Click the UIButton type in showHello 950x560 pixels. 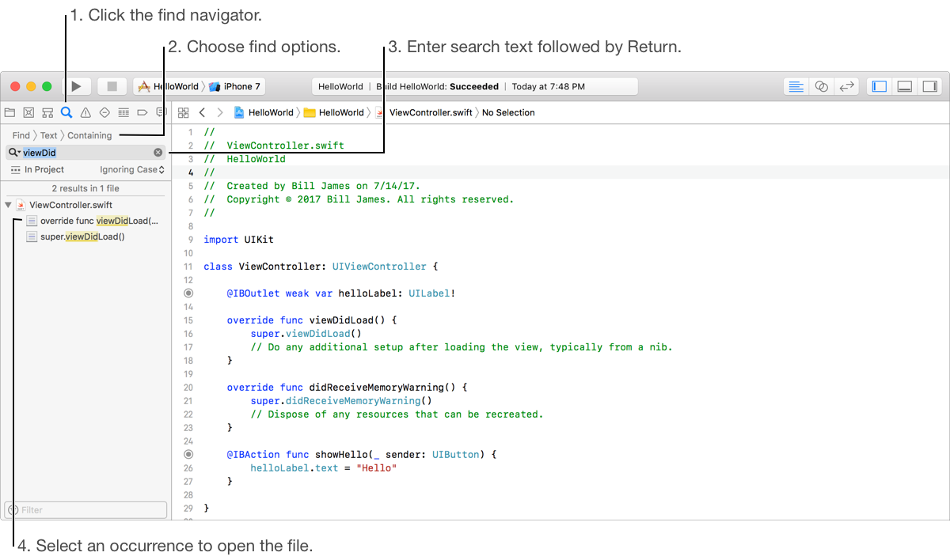pos(455,455)
